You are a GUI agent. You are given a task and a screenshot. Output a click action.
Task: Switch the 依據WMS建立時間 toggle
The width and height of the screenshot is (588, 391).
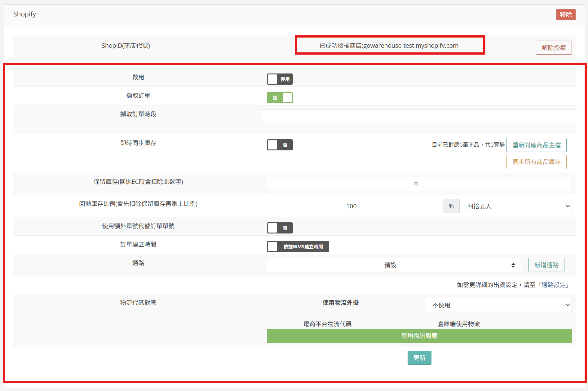[298, 247]
